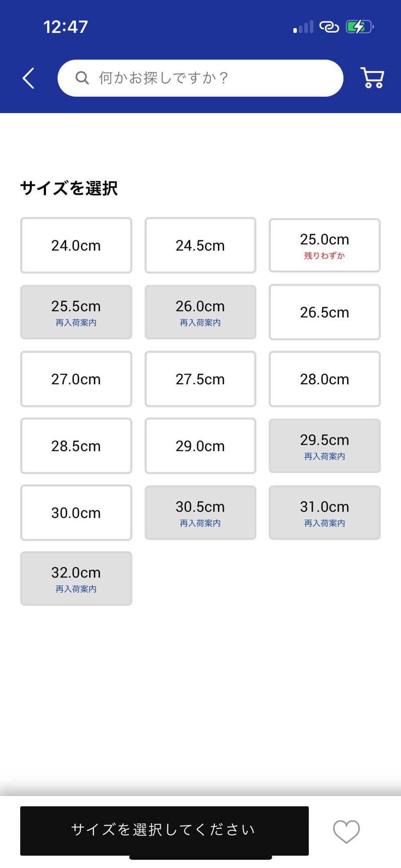
Task: Tap the battery charging status icon
Action: point(359,27)
